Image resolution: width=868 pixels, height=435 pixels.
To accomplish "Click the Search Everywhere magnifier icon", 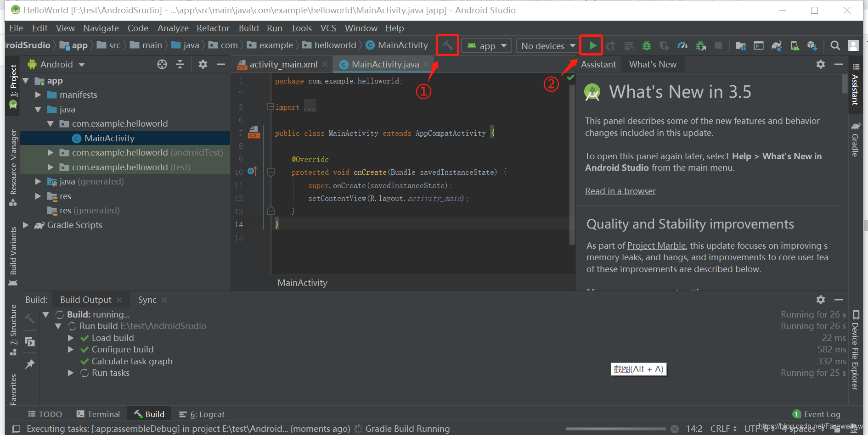I will point(835,45).
